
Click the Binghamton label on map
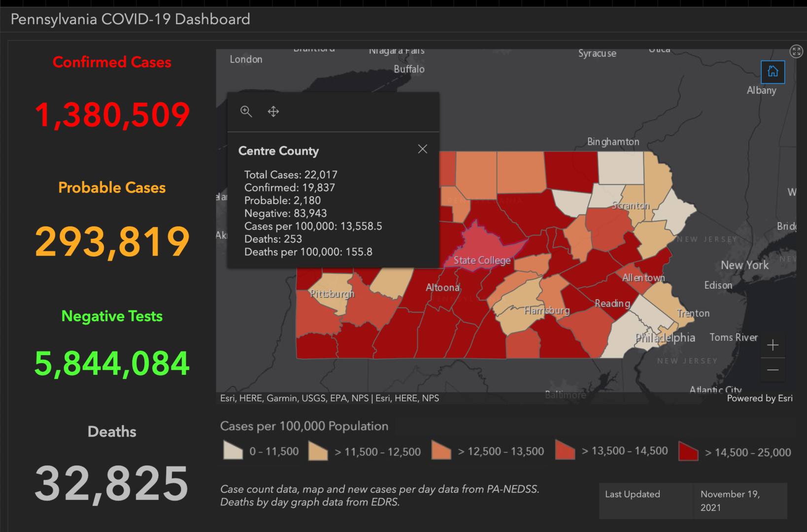613,142
